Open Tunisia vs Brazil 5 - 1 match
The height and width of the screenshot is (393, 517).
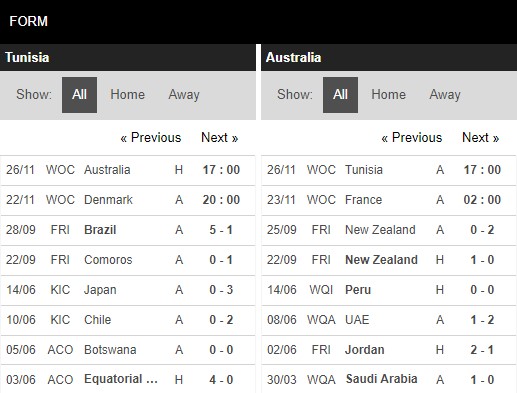click(x=128, y=230)
